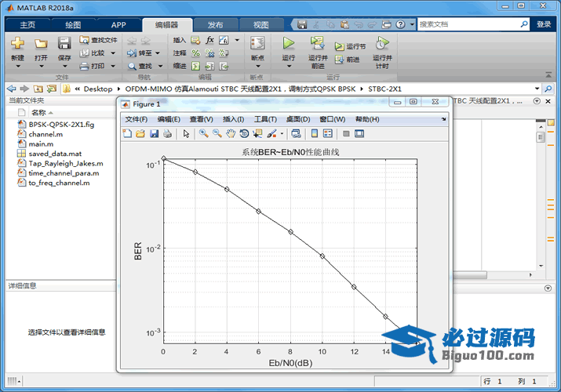Viewport: 561px width, 392px height.
Task: Select the Zoom In tool in Figure toolbar
Action: pos(203,134)
